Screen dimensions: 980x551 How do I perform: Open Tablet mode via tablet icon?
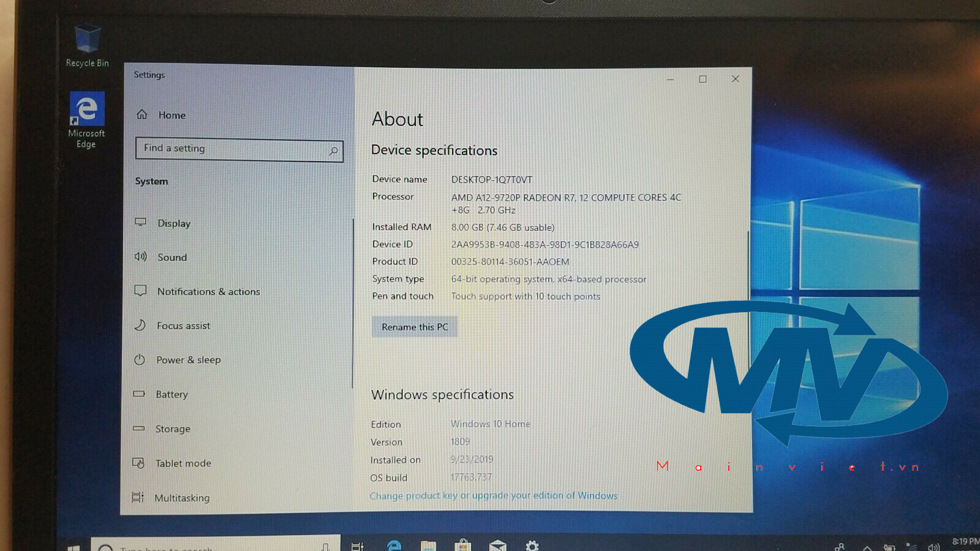[138, 463]
